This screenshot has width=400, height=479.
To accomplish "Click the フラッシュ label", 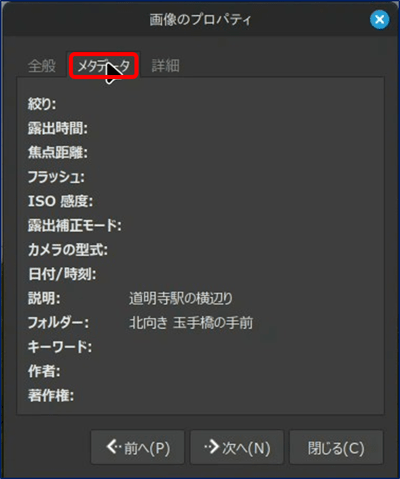I will (56, 177).
